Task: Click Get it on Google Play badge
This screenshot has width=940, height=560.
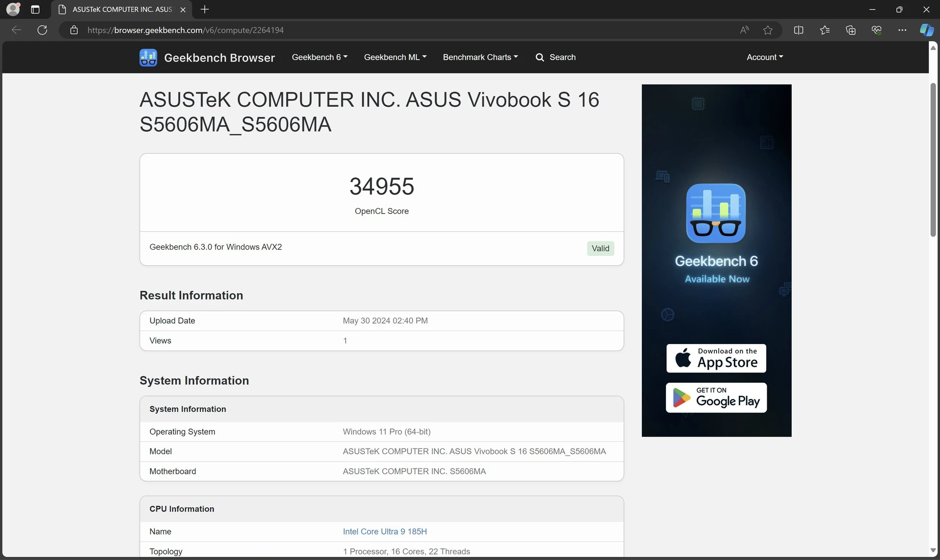Action: (716, 397)
